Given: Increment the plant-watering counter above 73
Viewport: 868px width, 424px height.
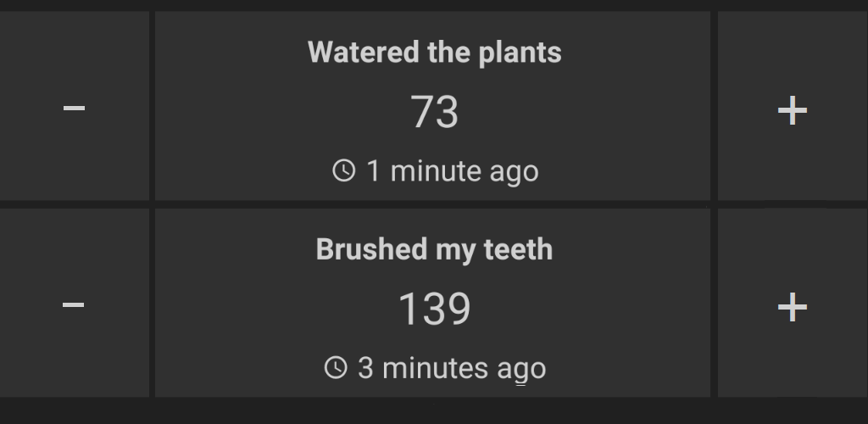Looking at the screenshot, I should click(x=792, y=109).
